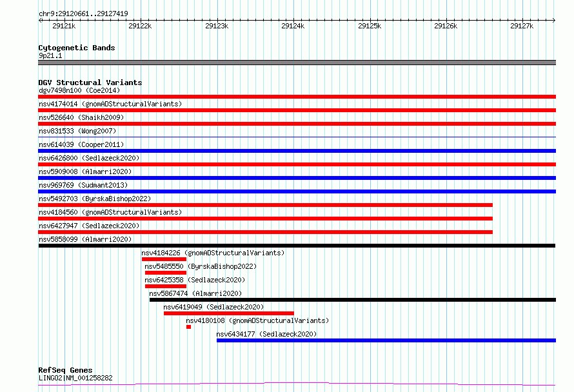Click the gray 9p21.1 cytogenetic band bar

coord(297,63)
